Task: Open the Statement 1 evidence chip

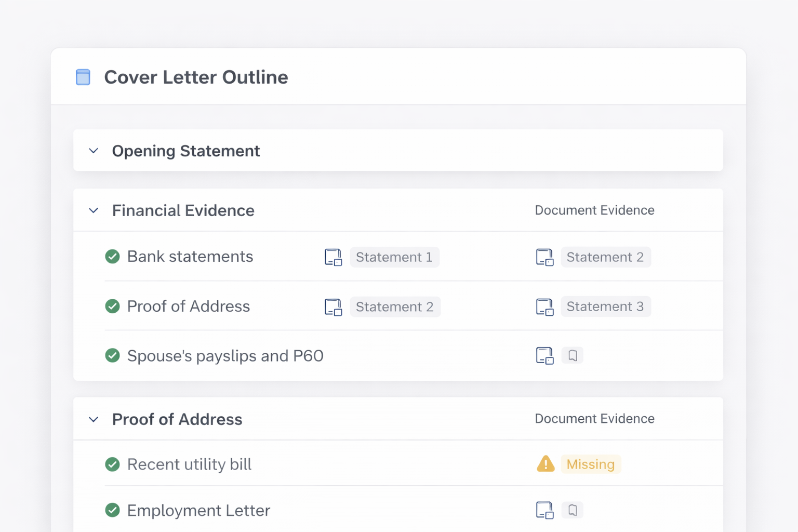Action: tap(394, 257)
